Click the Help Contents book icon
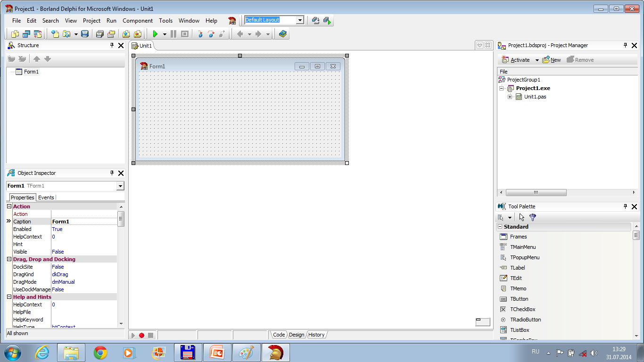This screenshot has height=362, width=644. 282,34
